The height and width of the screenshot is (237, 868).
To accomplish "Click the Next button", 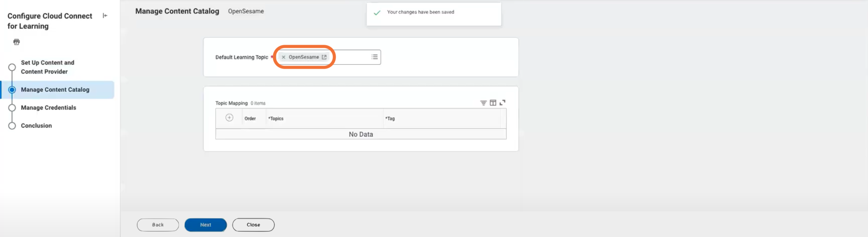I will 206,225.
